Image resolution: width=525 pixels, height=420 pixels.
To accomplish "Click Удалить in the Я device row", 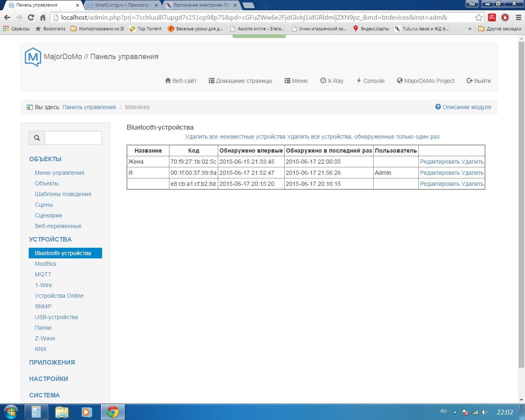I will [472, 173].
